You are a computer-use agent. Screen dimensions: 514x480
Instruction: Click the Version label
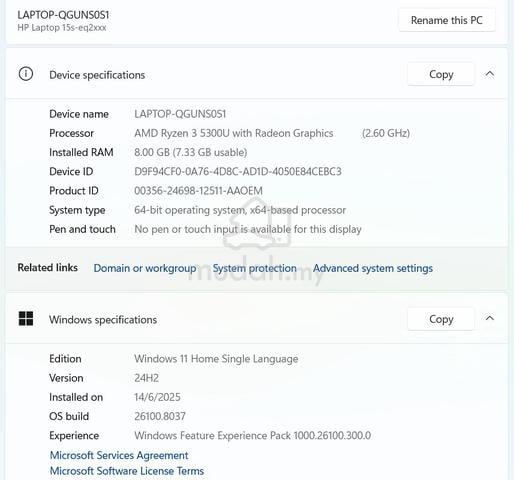pyautogui.click(x=66, y=378)
